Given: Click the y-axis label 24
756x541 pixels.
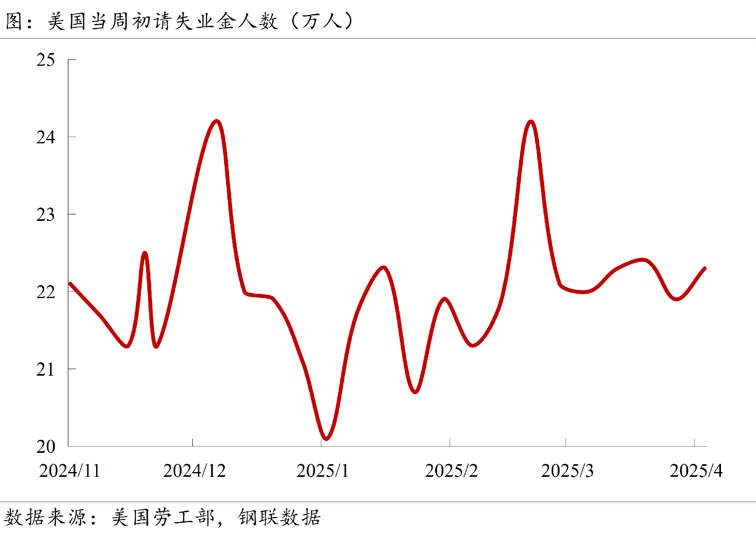Looking at the screenshot, I should click(x=46, y=137).
